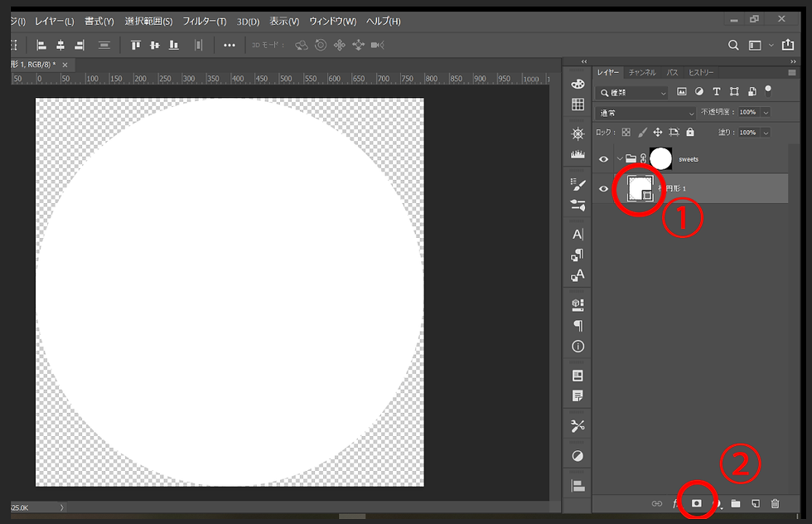Open the Paragraph panel pilcrow icon
The image size is (812, 524).
(x=578, y=326)
